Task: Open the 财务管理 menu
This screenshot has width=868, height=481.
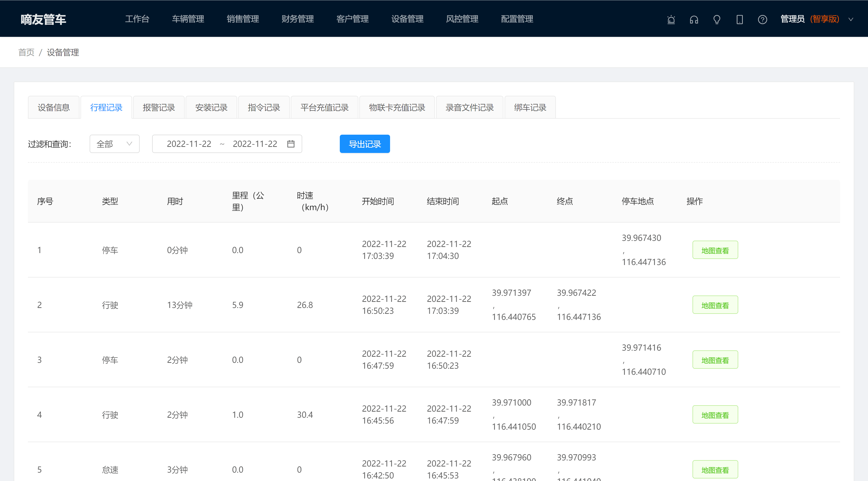Action: click(x=298, y=19)
